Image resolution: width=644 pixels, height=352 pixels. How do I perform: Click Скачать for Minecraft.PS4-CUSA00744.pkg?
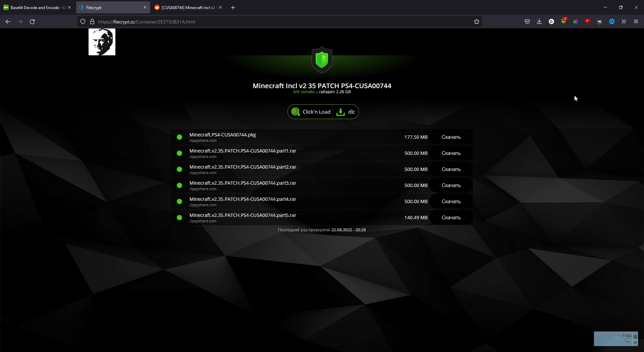[x=451, y=137]
